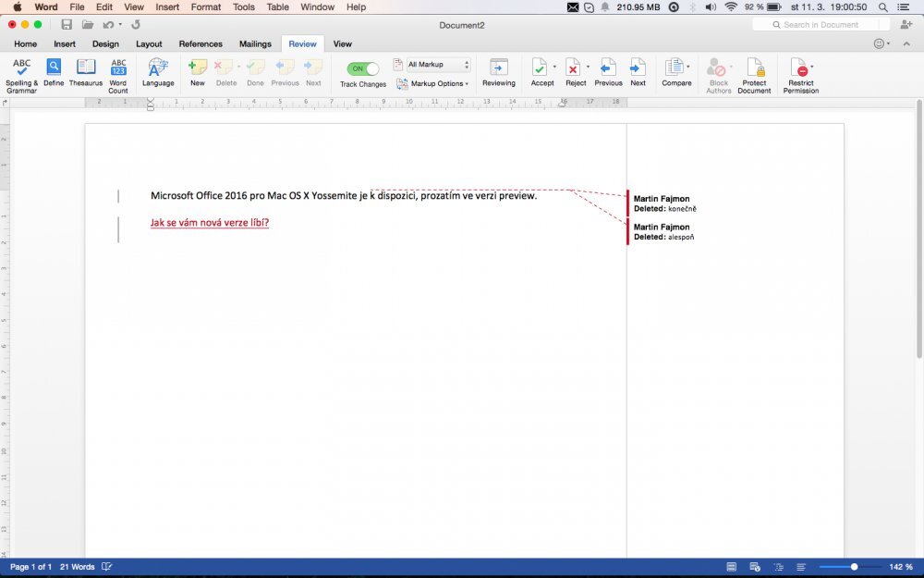
Task: Toggle the Reviewing pane
Action: [498, 72]
